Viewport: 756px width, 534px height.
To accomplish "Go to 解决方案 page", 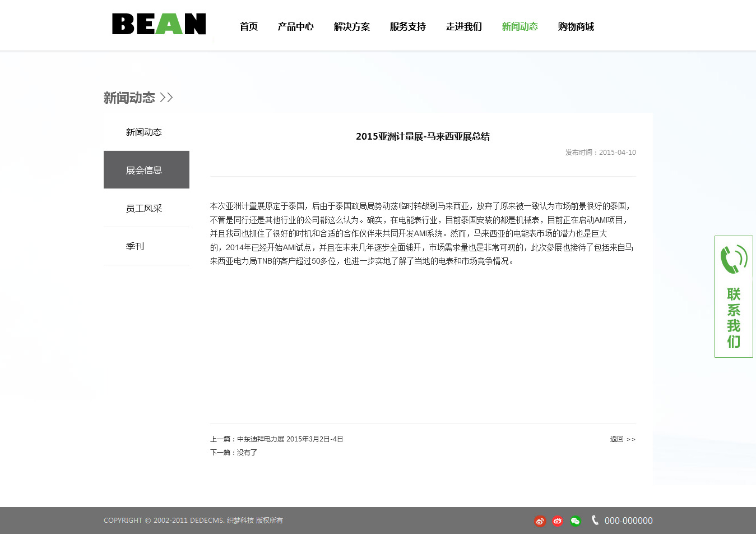I will (352, 26).
